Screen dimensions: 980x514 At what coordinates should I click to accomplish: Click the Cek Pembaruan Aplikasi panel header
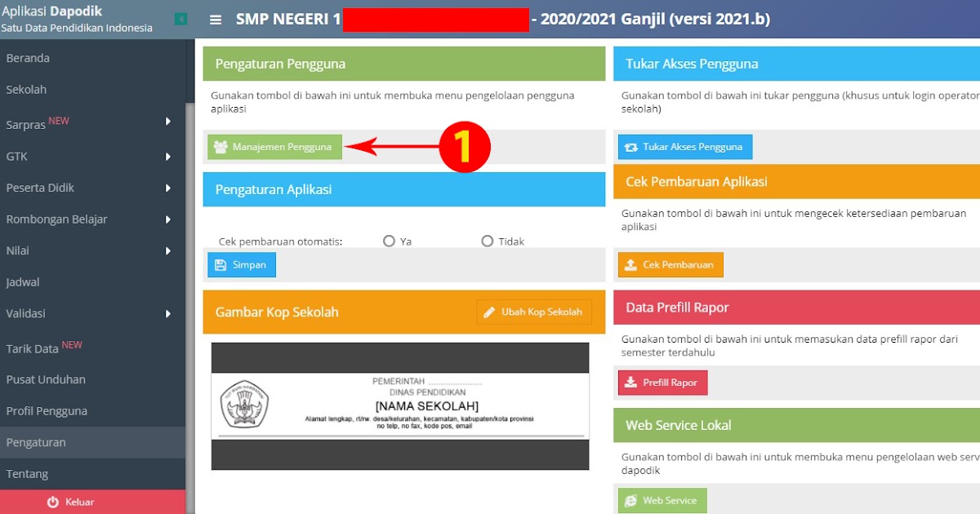(x=796, y=181)
